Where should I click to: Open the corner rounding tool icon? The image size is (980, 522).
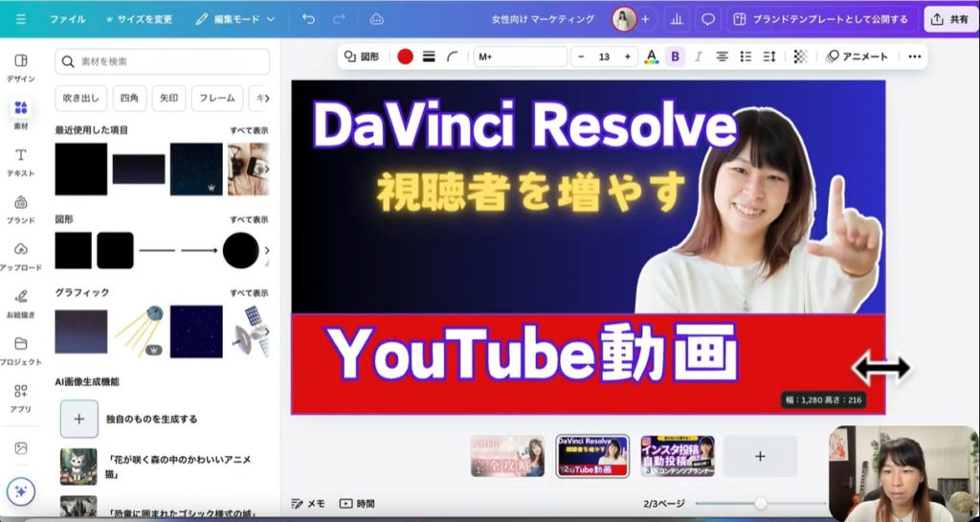point(453,57)
